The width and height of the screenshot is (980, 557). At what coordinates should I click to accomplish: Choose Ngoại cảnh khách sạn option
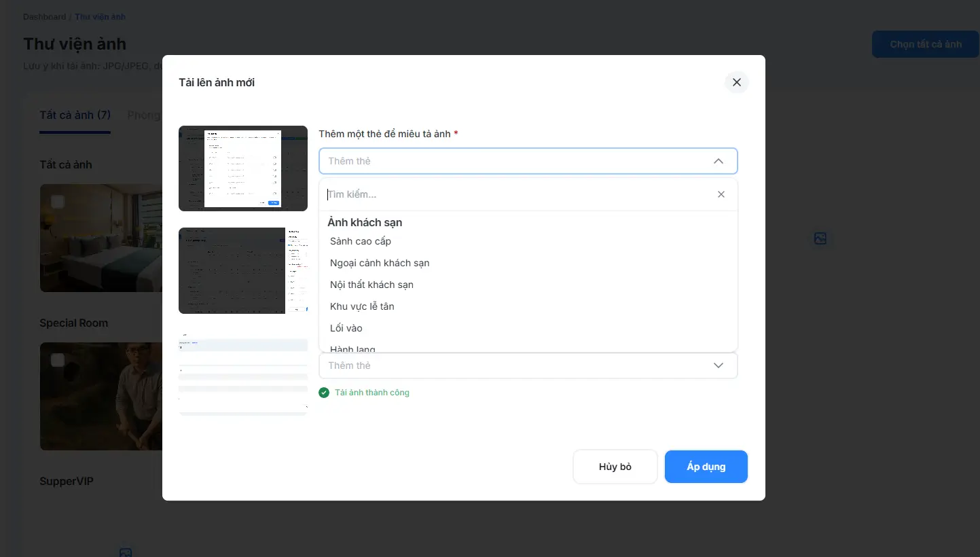tap(380, 263)
